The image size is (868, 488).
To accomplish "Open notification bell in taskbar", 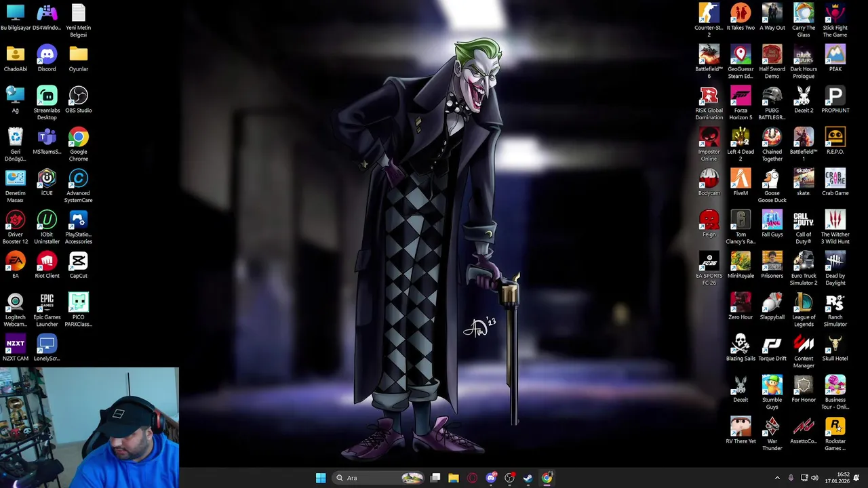I will 856,478.
